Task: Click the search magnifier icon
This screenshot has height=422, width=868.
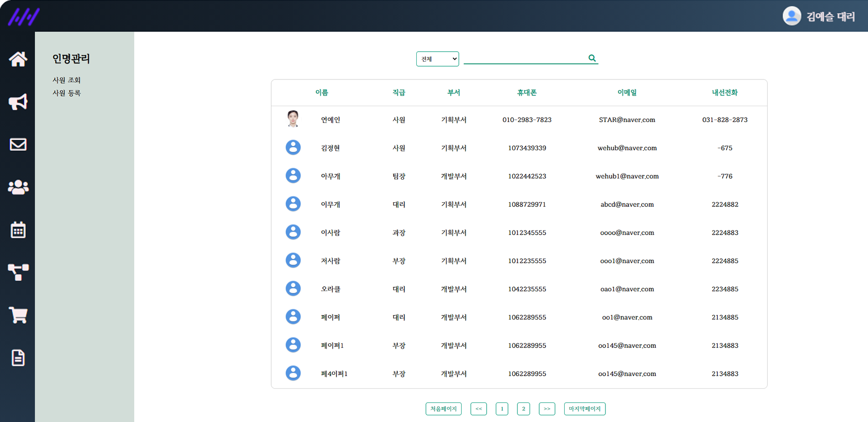Action: coord(592,58)
